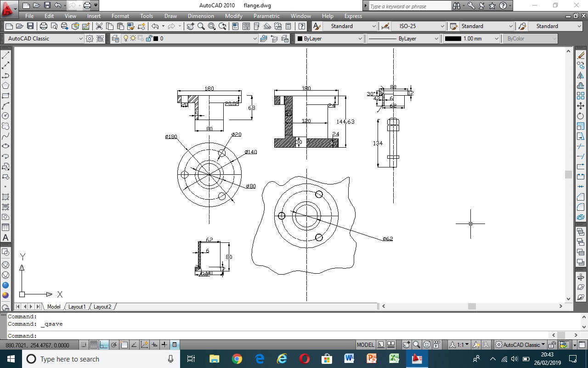Viewport: 588px width, 368px height.
Task: Enable Grid display in the status bar
Action: pyautogui.click(x=93, y=345)
